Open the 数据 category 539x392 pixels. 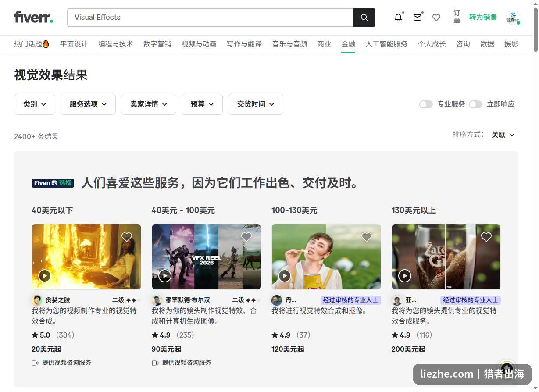(x=487, y=44)
